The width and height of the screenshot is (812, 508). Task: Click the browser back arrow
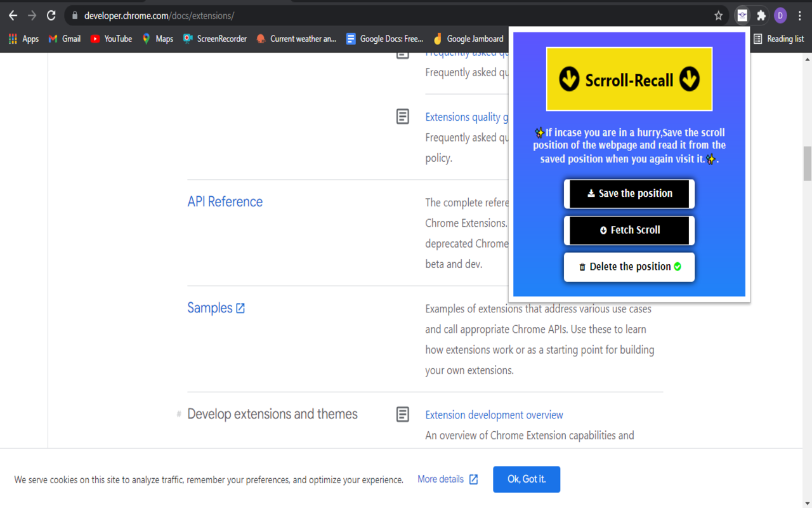pos(13,16)
